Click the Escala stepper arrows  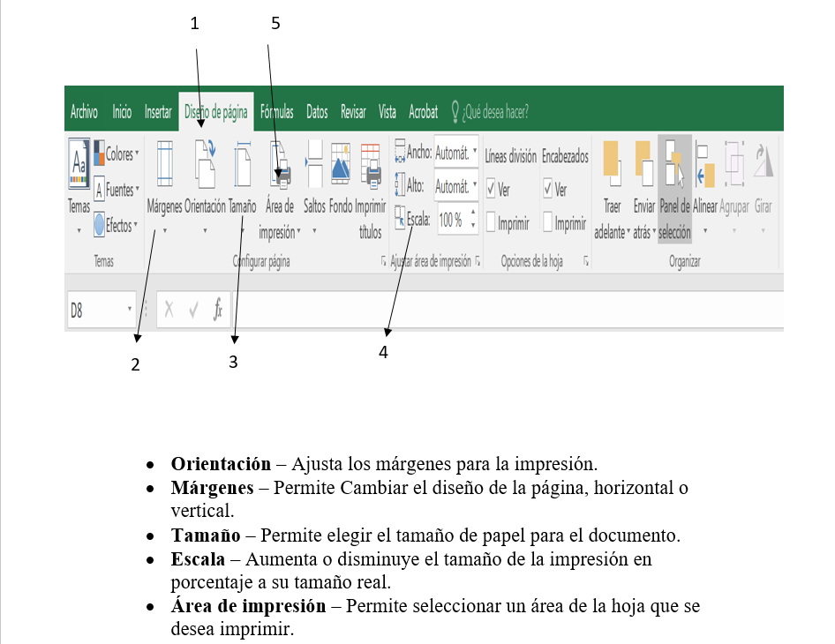pos(473,219)
